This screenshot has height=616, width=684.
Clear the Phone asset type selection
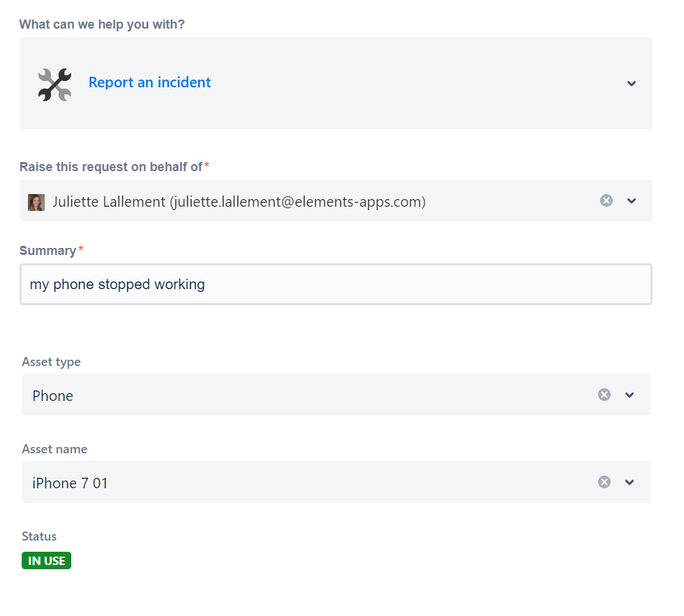click(x=604, y=395)
